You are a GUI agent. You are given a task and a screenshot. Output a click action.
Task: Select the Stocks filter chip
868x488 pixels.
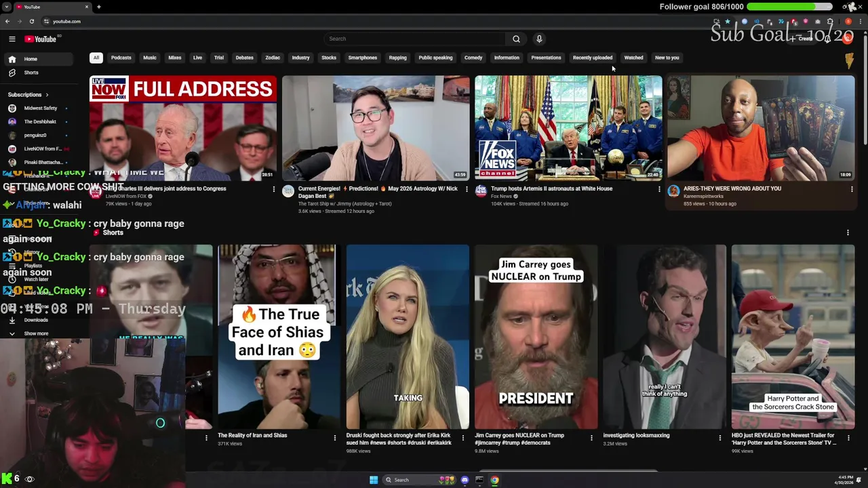329,58
